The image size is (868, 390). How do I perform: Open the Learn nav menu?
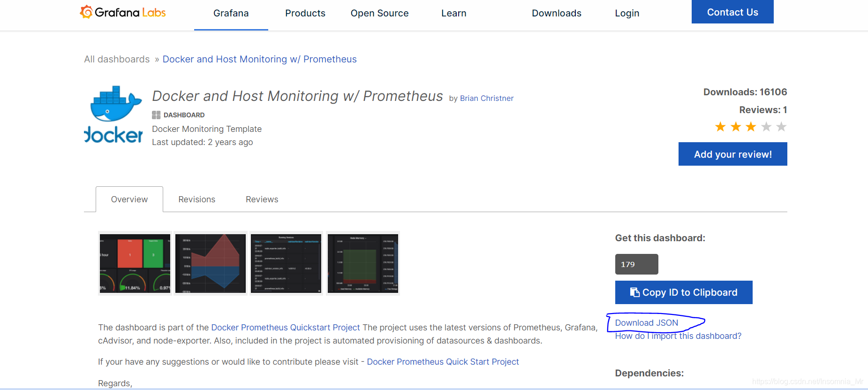[x=453, y=13]
